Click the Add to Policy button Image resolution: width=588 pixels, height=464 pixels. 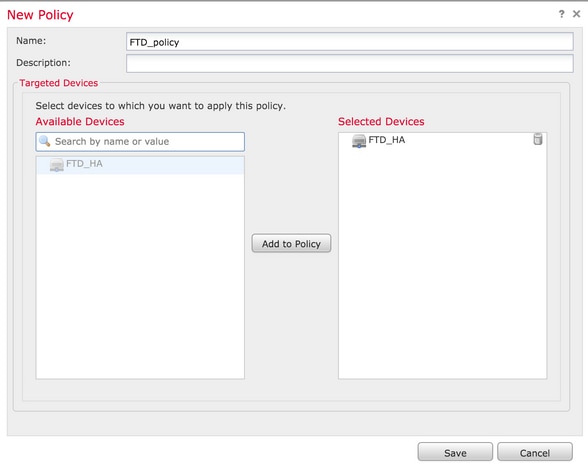(291, 243)
